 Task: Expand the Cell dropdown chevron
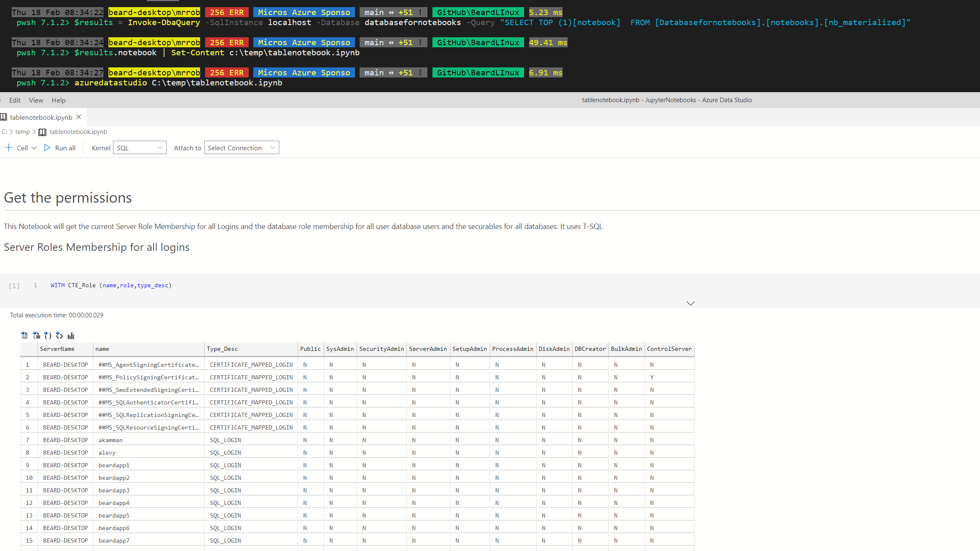34,148
